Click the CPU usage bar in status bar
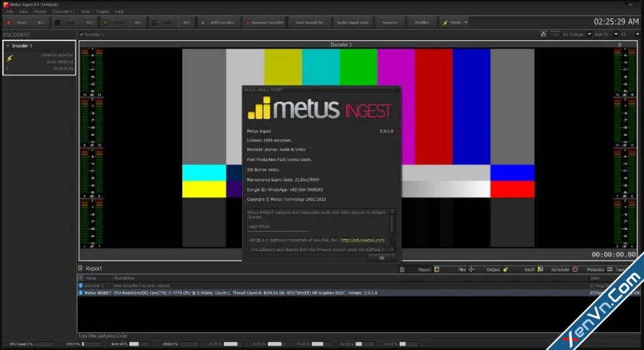Image resolution: width=644 pixels, height=350 pixels. [91, 344]
